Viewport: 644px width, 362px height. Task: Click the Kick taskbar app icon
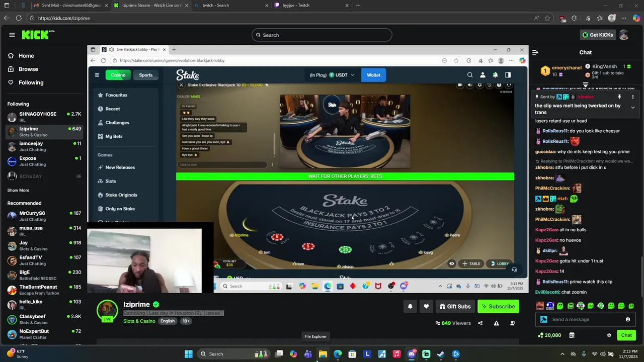pos(426,354)
